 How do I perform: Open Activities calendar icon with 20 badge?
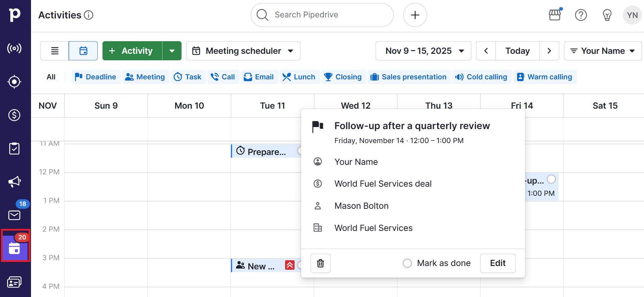[x=15, y=248]
